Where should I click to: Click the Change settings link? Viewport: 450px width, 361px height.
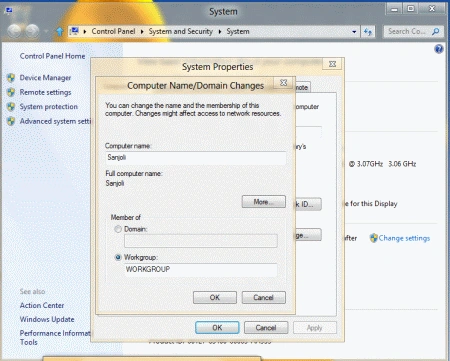coord(404,238)
